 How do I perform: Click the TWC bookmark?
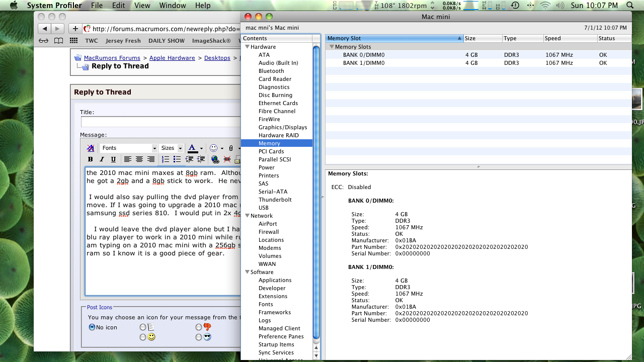point(92,41)
